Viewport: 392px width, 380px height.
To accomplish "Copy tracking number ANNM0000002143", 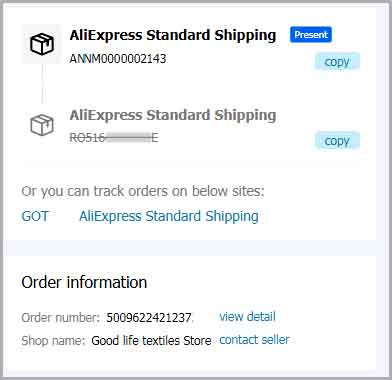I will click(337, 62).
